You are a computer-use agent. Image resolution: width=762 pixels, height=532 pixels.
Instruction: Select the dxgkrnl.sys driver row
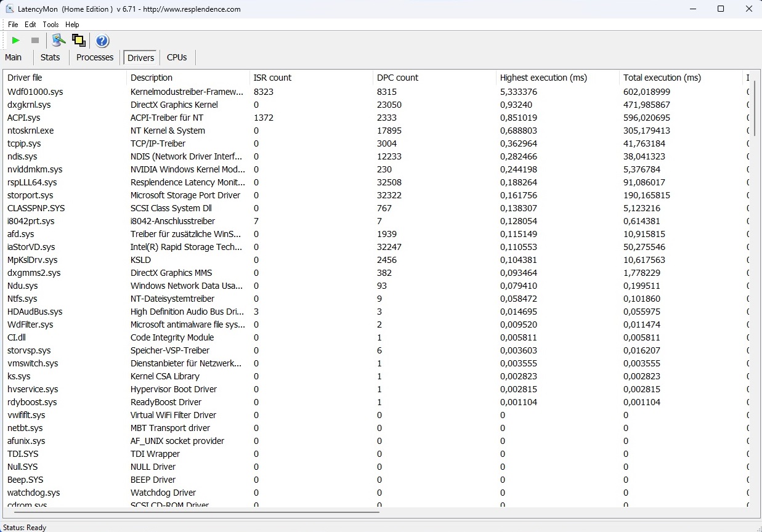tap(30, 105)
